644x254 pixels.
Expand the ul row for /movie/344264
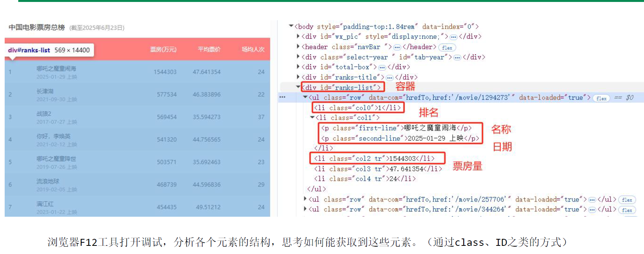305,209
